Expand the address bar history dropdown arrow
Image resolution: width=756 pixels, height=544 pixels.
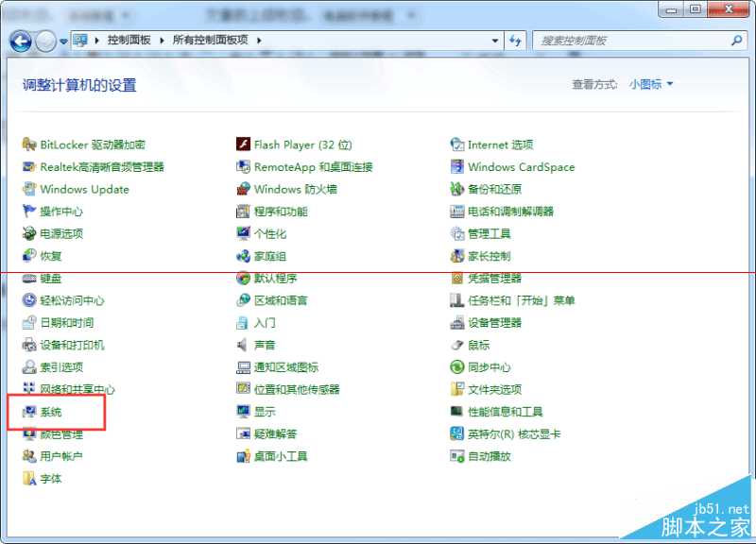point(495,40)
